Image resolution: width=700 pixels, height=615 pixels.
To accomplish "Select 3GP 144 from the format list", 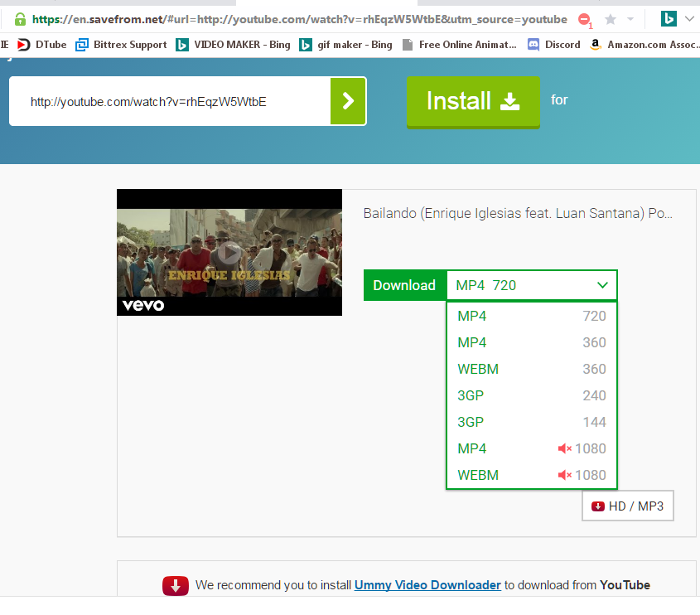I will pos(531,422).
